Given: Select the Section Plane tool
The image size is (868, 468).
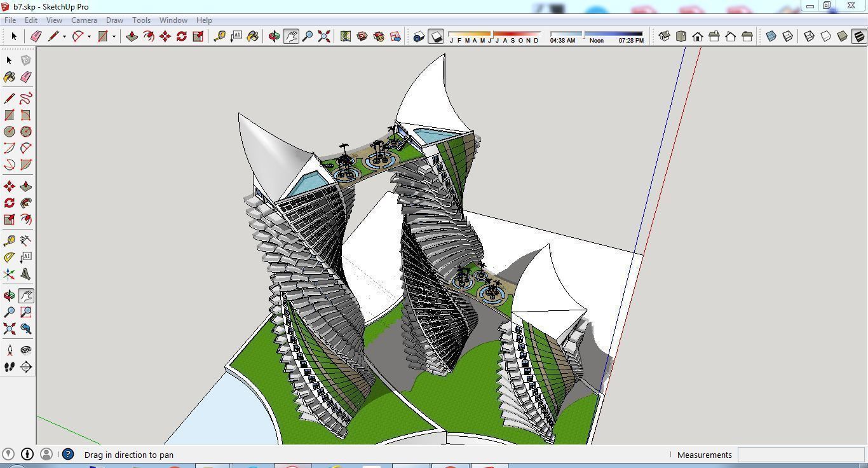Looking at the screenshot, I should pos(26,367).
